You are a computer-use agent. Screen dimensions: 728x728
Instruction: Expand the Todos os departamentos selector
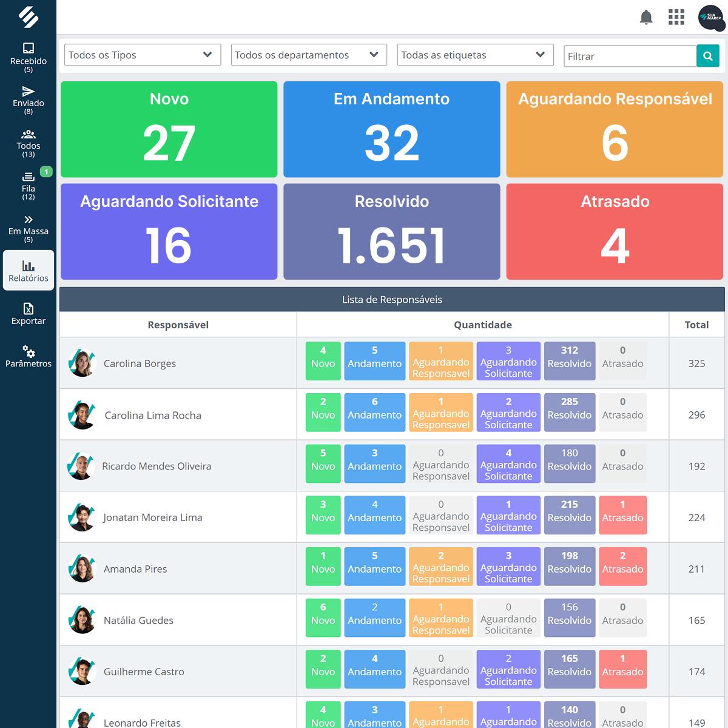(309, 55)
